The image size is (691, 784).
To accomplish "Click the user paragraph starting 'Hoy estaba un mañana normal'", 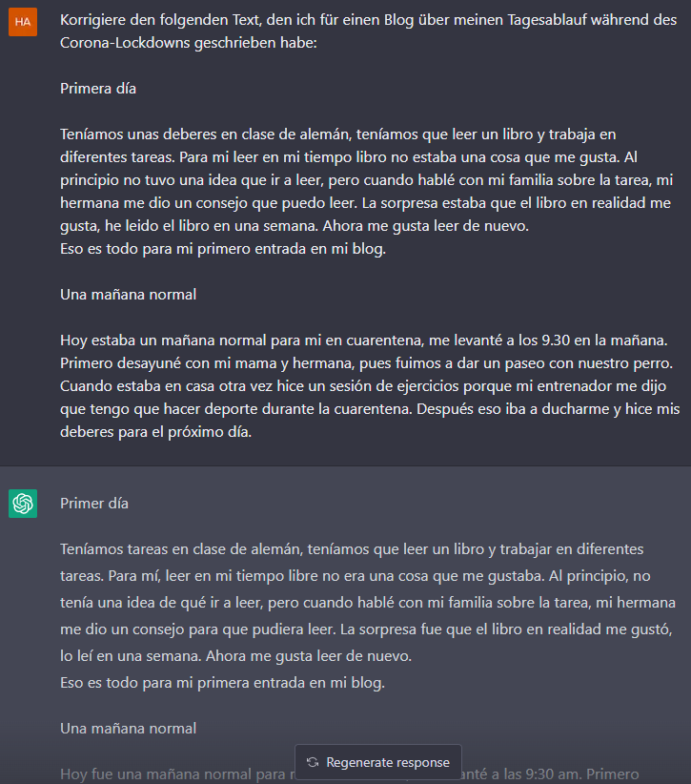I will pos(370,386).
